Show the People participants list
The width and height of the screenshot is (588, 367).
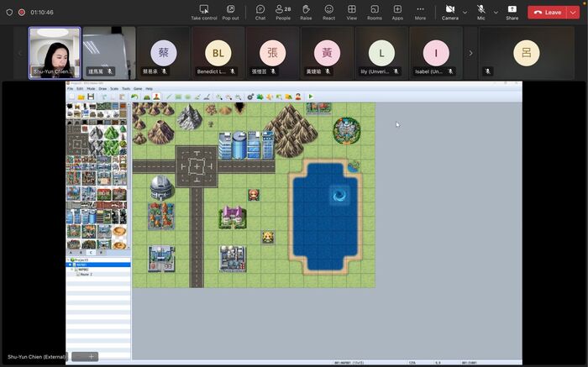pyautogui.click(x=283, y=13)
